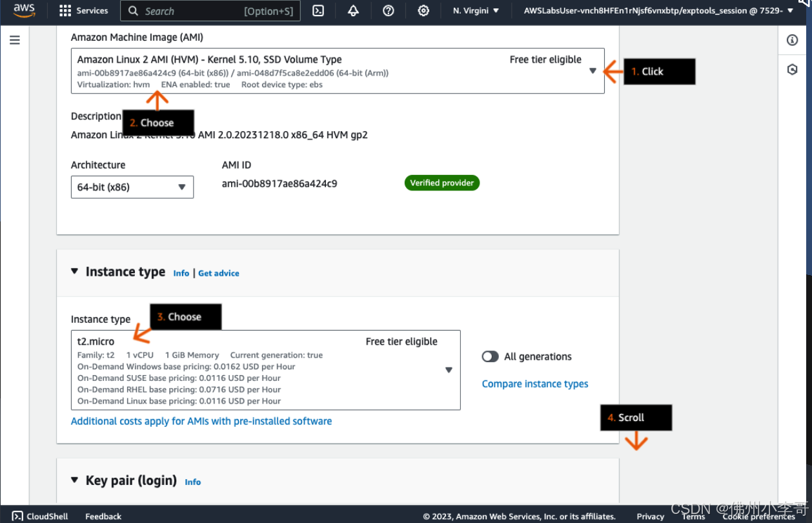
Task: Open the hexagon tutorials panel icon
Action: tap(793, 69)
